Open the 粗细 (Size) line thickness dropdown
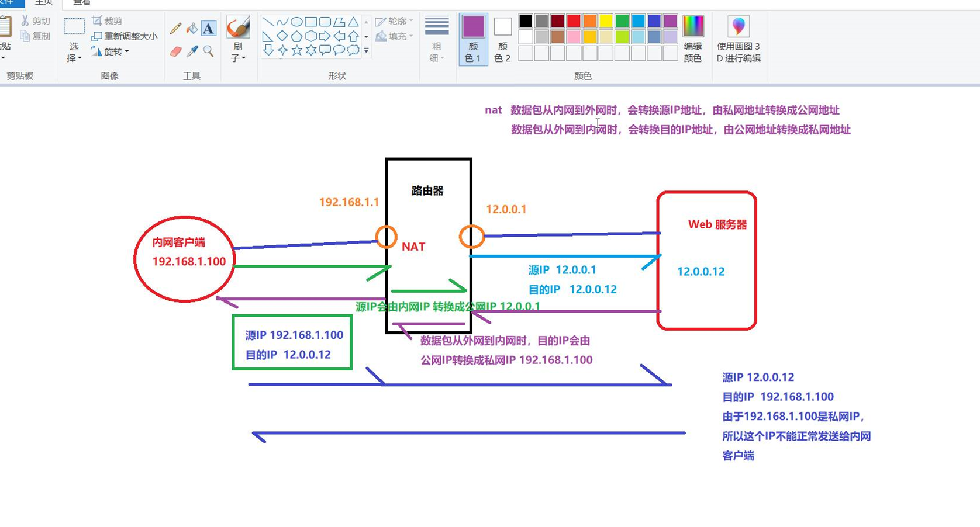980x527 pixels. [x=437, y=39]
